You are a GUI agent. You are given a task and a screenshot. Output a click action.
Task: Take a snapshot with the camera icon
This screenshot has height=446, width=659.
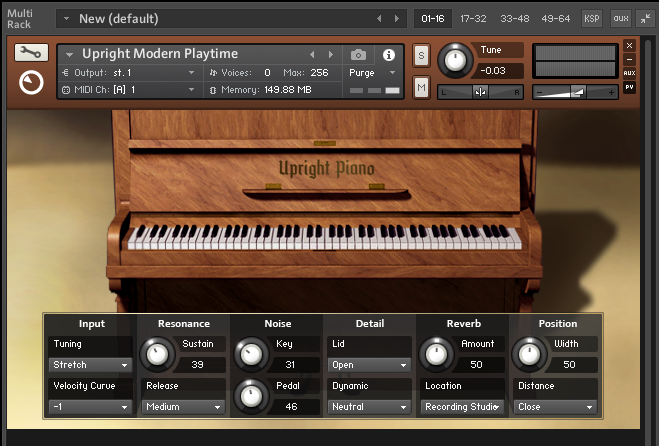coord(358,55)
